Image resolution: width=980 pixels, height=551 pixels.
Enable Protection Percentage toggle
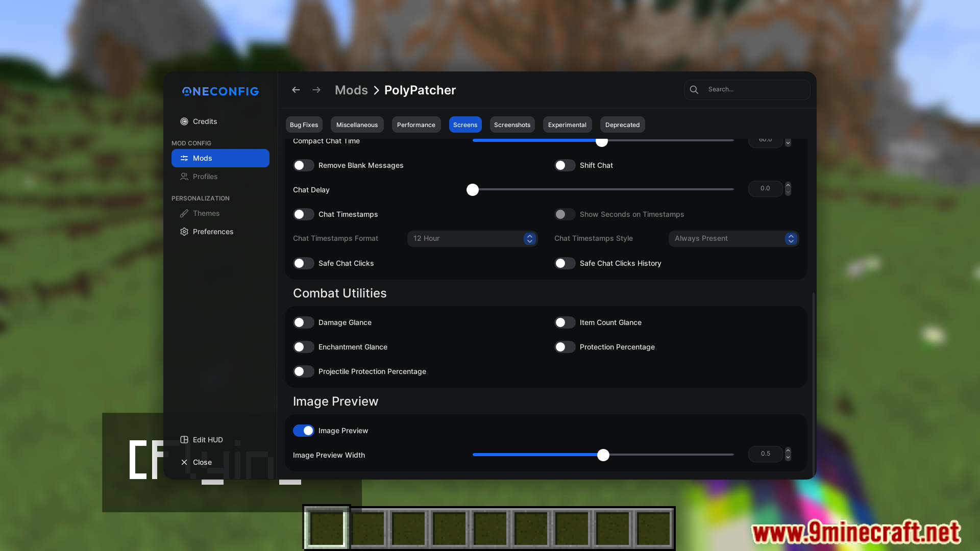565,347
